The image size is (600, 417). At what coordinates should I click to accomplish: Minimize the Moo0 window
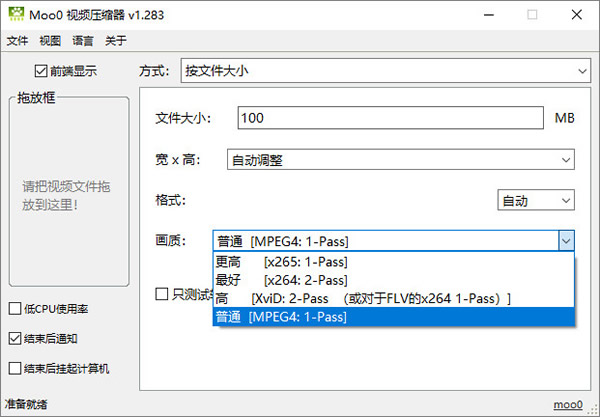click(489, 15)
